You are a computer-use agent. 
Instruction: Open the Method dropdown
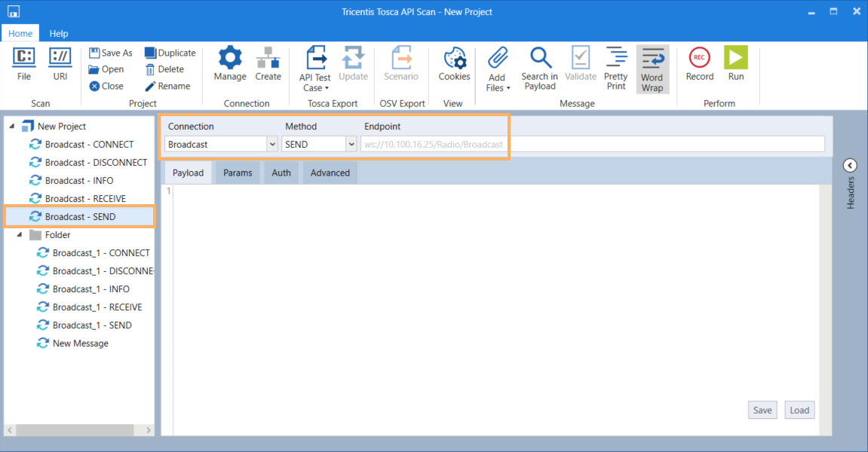pyautogui.click(x=351, y=144)
